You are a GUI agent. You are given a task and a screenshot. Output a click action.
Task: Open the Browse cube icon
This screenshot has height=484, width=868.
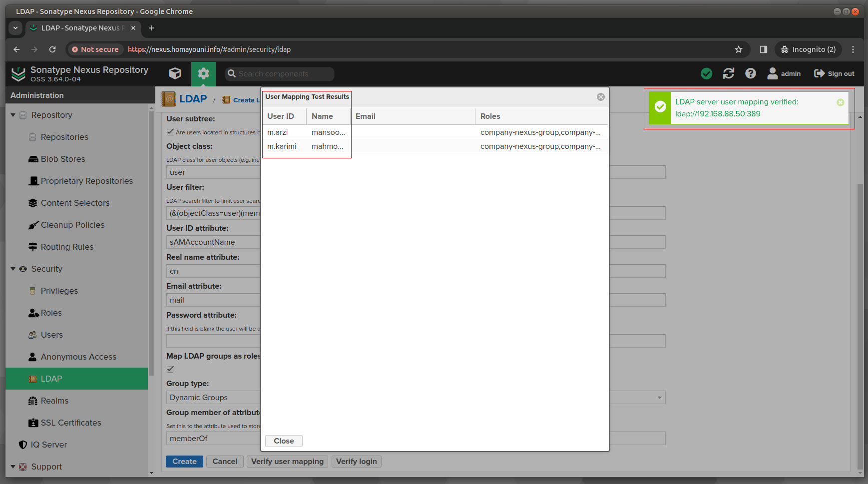(175, 73)
